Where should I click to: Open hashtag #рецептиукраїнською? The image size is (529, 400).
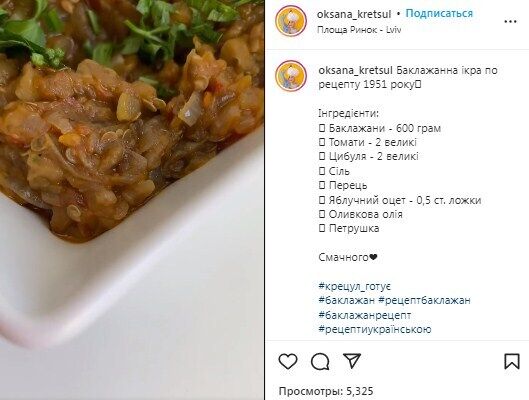click(x=375, y=329)
